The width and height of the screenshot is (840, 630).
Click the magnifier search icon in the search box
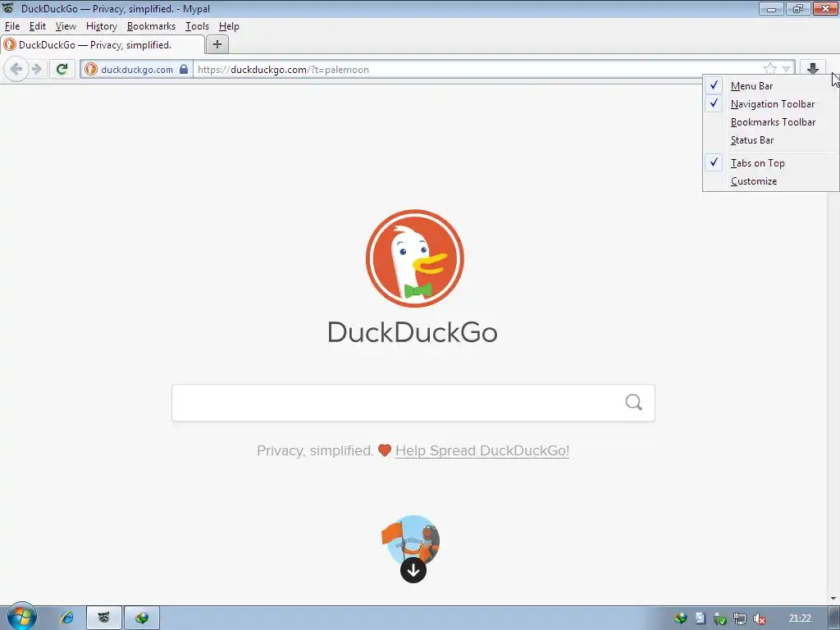(633, 402)
